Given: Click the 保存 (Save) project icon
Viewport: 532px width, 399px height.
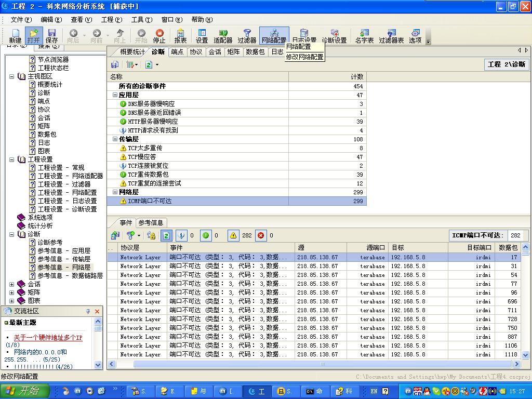Looking at the screenshot, I should tap(52, 35).
